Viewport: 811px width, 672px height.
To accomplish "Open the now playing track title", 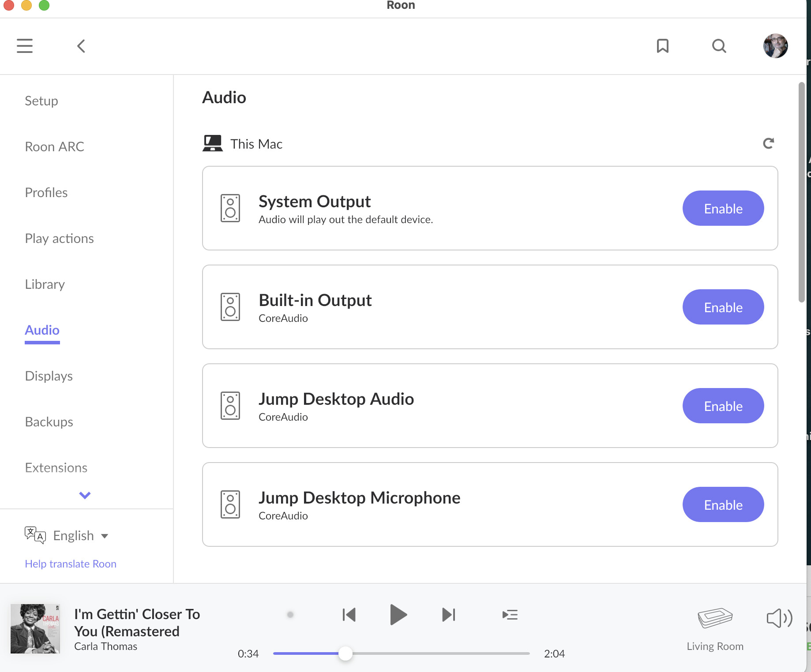I will pos(137,623).
